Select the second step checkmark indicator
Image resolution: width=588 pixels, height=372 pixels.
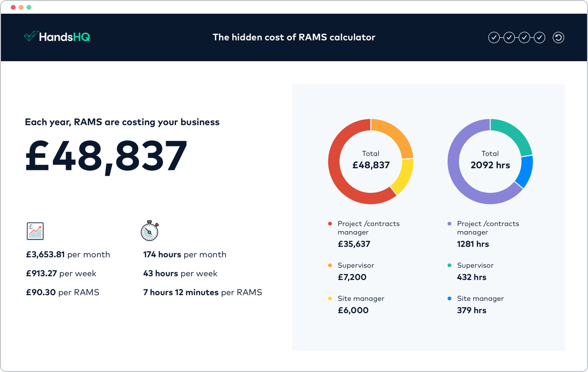(x=509, y=37)
